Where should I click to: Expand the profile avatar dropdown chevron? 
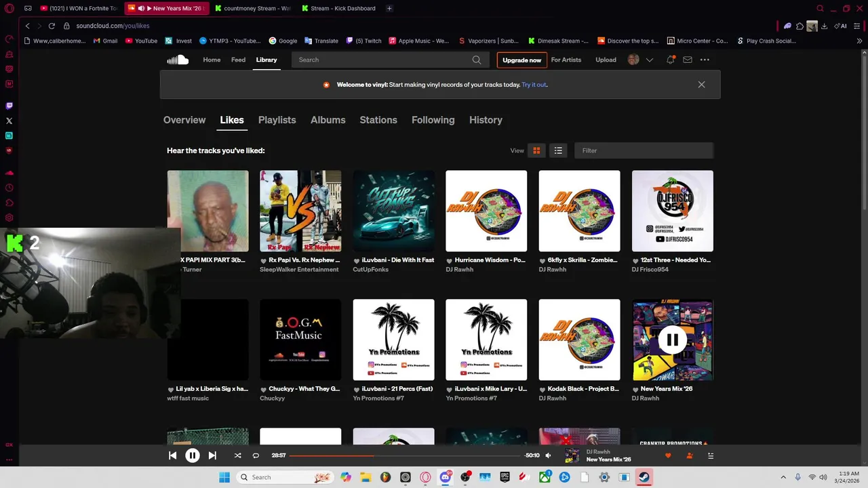pyautogui.click(x=649, y=60)
